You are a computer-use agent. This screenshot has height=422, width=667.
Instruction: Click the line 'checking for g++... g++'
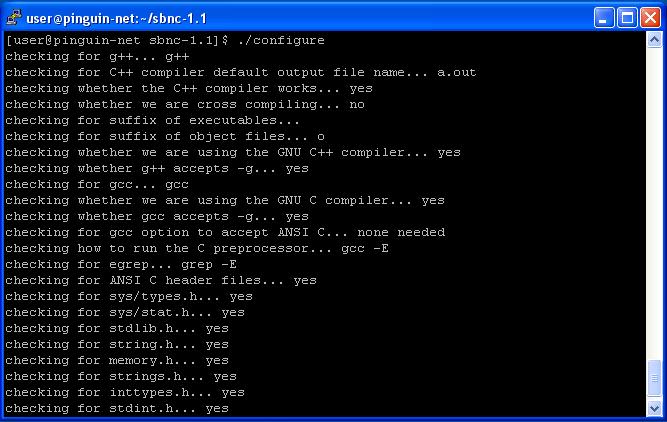[97, 57]
